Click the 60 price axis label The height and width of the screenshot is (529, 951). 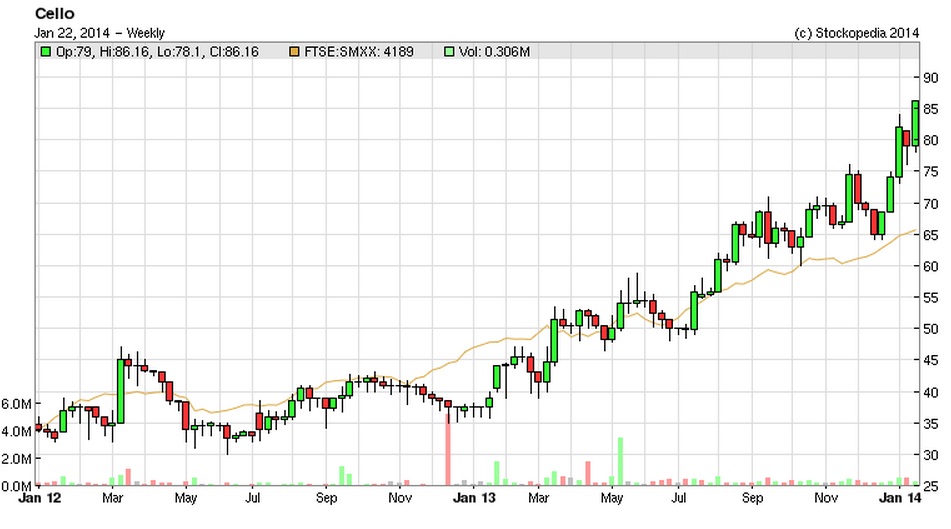pyautogui.click(x=930, y=266)
